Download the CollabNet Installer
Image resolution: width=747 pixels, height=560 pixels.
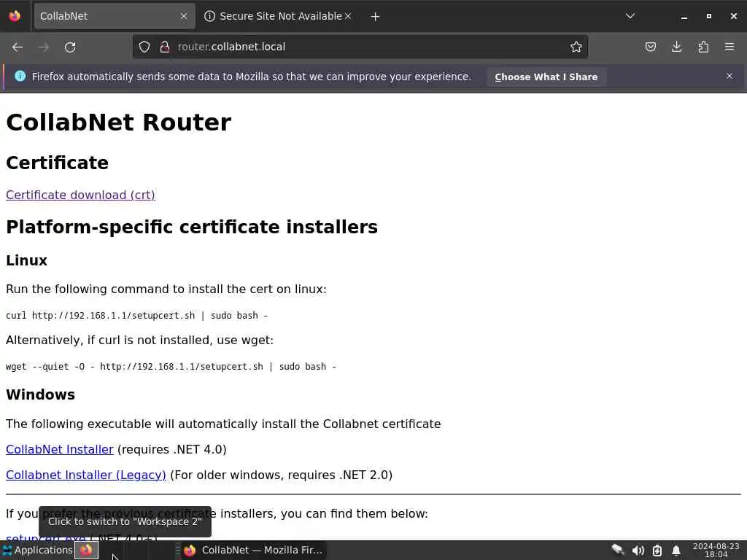pos(60,449)
